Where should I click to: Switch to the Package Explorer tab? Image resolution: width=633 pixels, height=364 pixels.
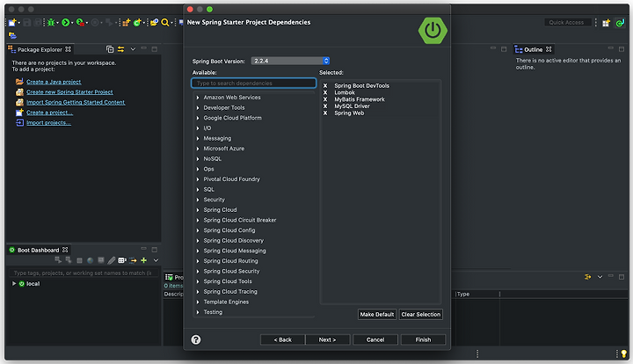40,49
